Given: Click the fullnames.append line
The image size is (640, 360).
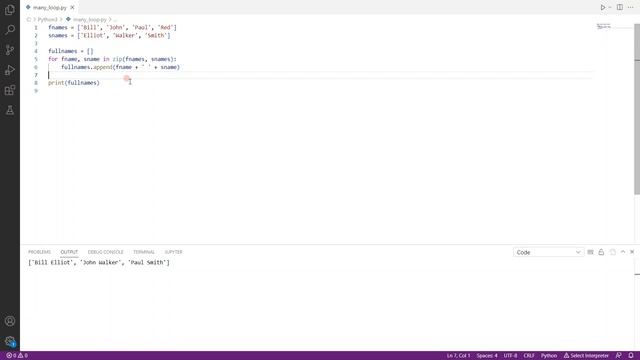Looking at the screenshot, I should coord(120,67).
